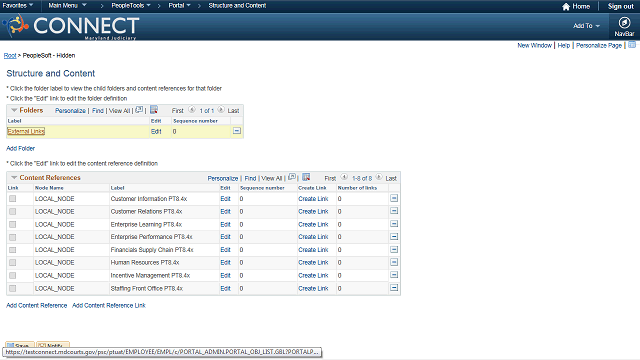This screenshot has width=640, height=360.
Task: Click Structure and Content breadcrumb item
Action: (237, 5)
